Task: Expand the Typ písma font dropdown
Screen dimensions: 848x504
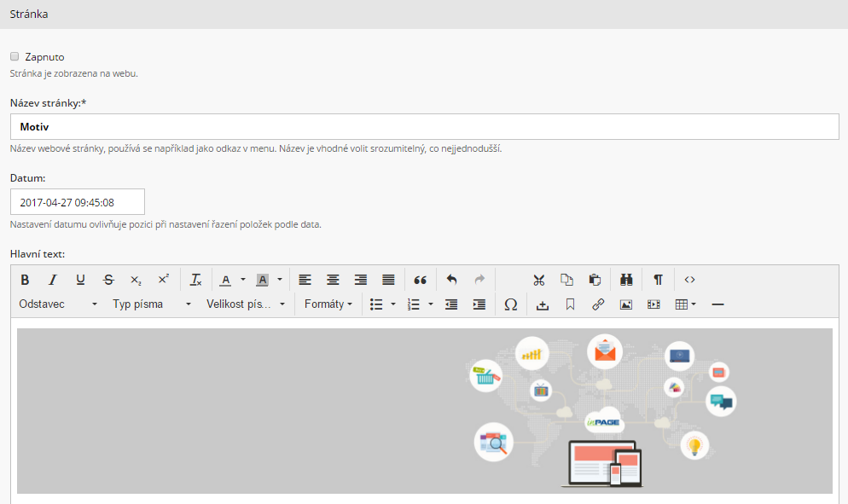Action: click(151, 304)
